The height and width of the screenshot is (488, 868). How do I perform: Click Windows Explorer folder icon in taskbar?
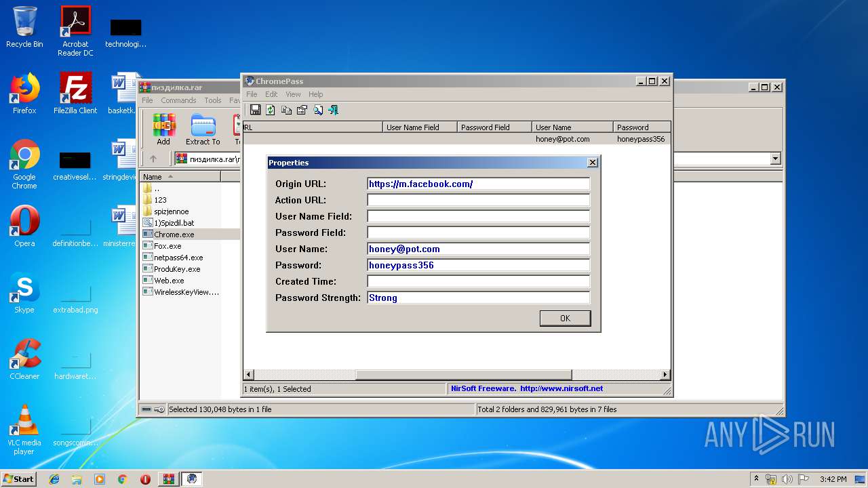(77, 479)
